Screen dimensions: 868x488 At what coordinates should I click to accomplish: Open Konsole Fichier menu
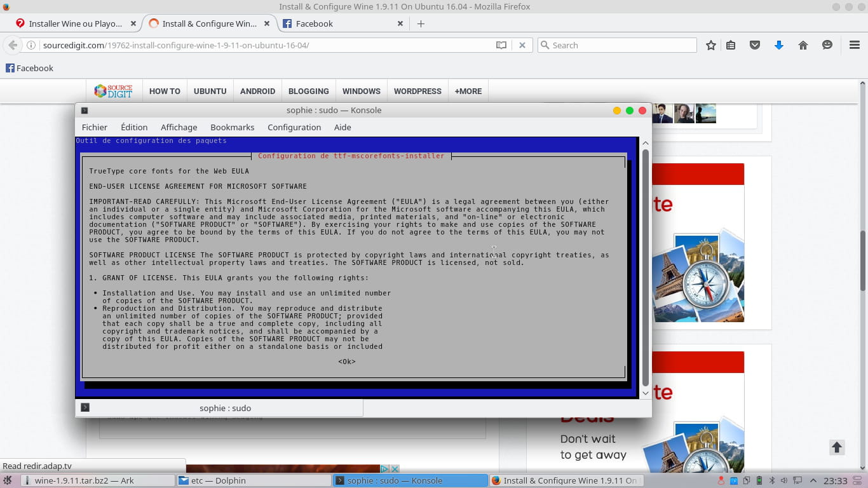[95, 127]
